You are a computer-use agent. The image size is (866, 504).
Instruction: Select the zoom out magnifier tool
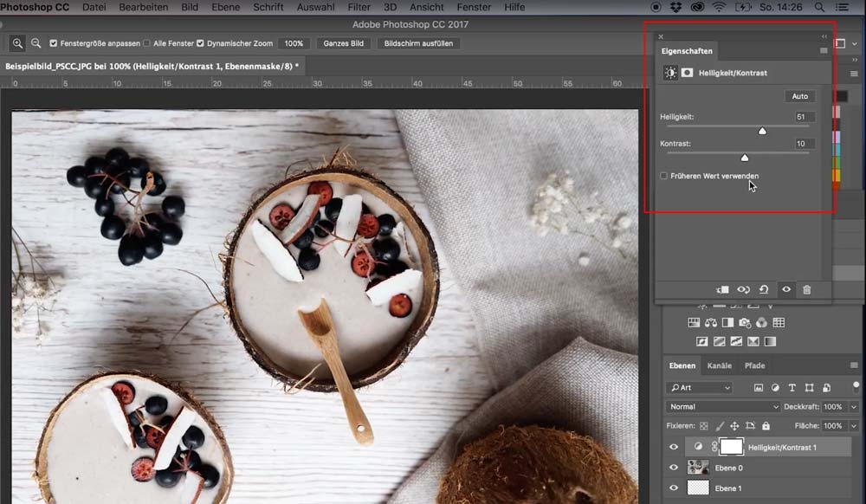36,43
